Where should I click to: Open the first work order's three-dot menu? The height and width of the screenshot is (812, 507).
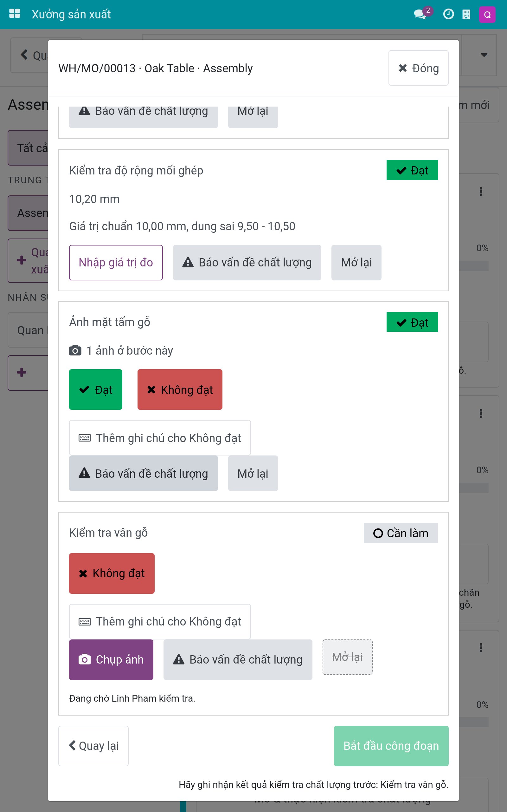click(481, 191)
